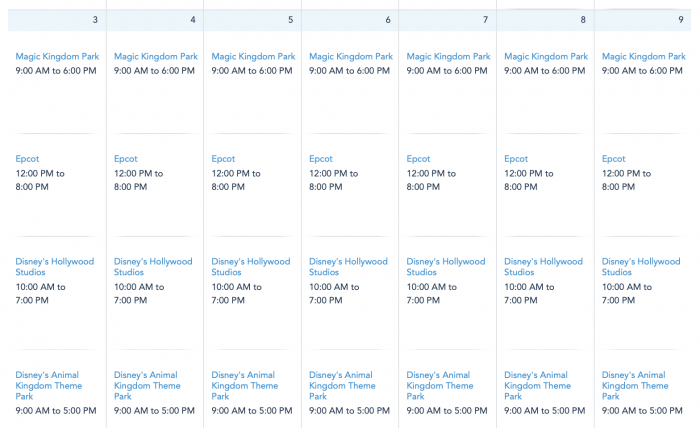This screenshot has width=700, height=428.
Task: Open Disney's Animal Kingdom link under day 7
Action: click(440, 385)
